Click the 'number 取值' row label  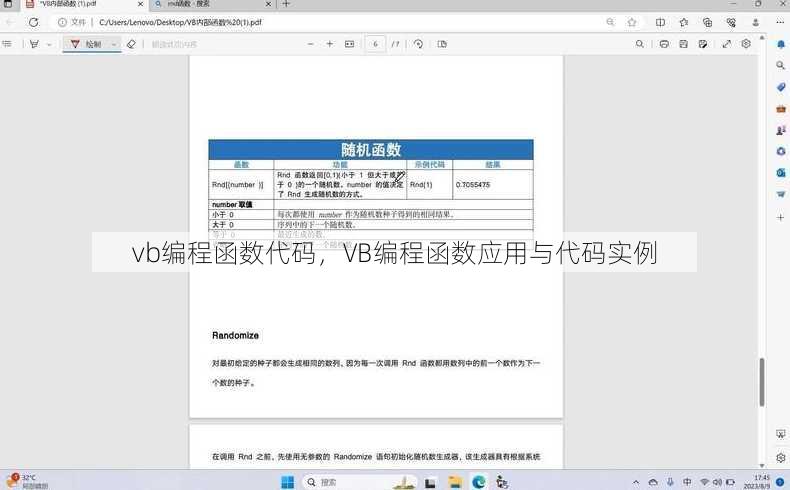[x=232, y=204]
